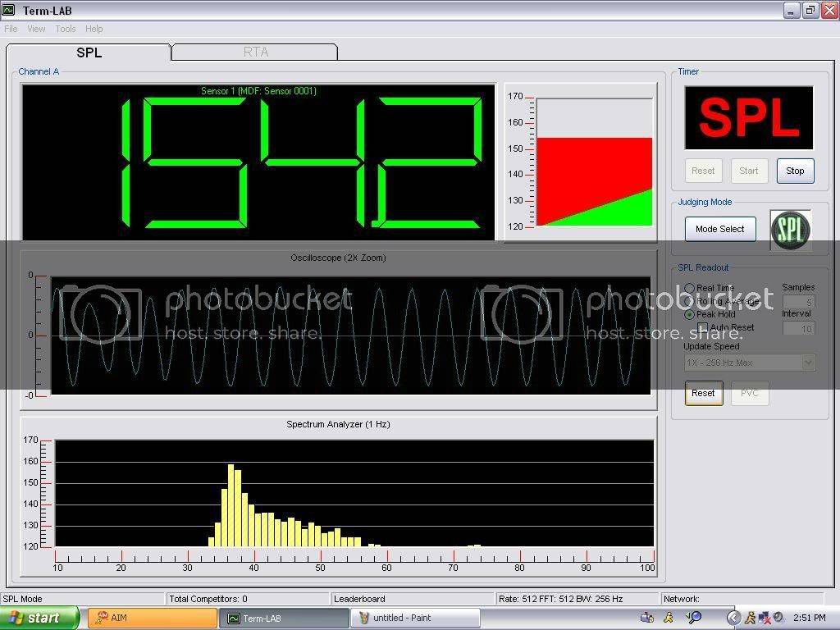Click the system clock showing 2:51 PM
Viewport: 840px width, 630px height.
[x=809, y=618]
